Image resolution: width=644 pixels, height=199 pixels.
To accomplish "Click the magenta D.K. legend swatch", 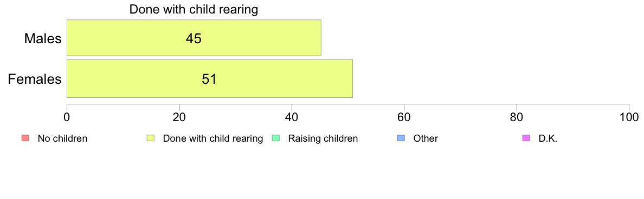I will (526, 138).
